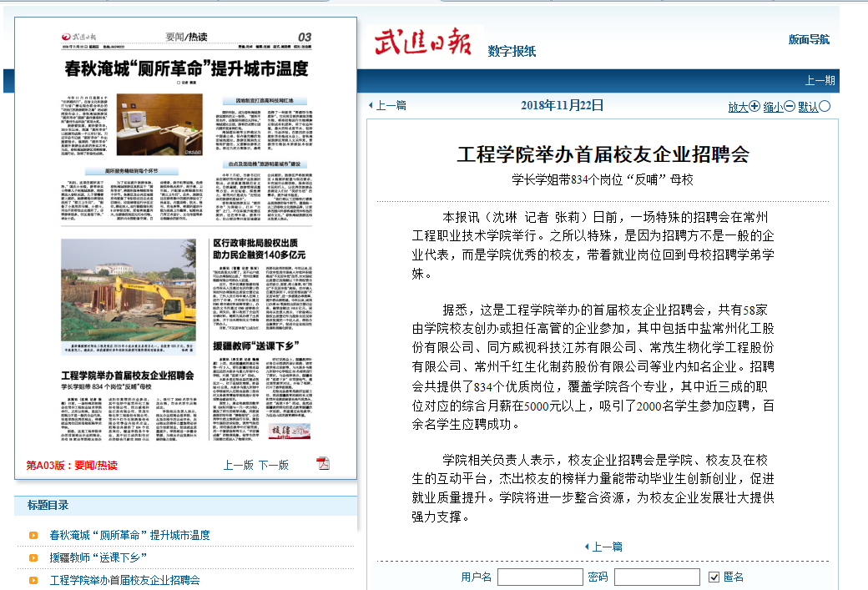This screenshot has width=868, height=590.
Task: Go to next page 下一版
Action: click(x=273, y=465)
